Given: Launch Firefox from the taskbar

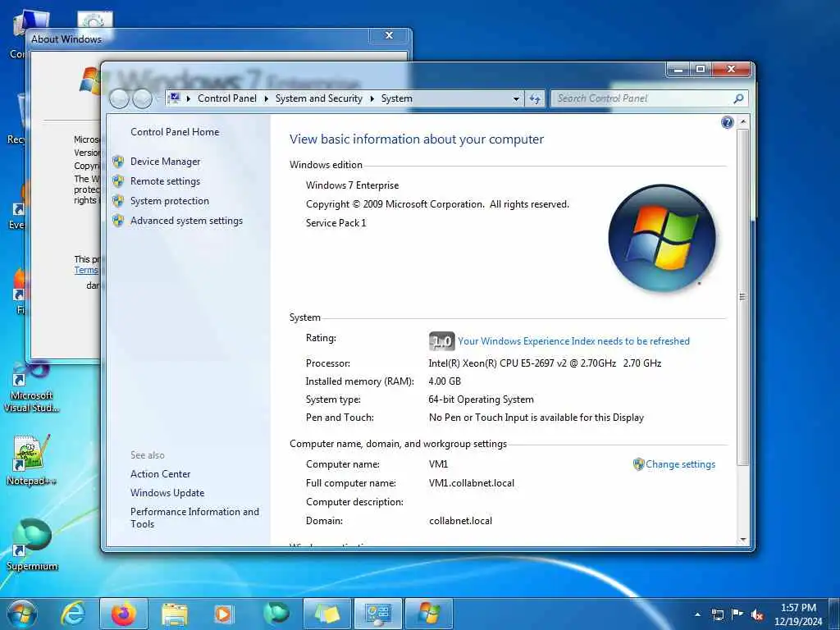Looking at the screenshot, I should (x=123, y=614).
